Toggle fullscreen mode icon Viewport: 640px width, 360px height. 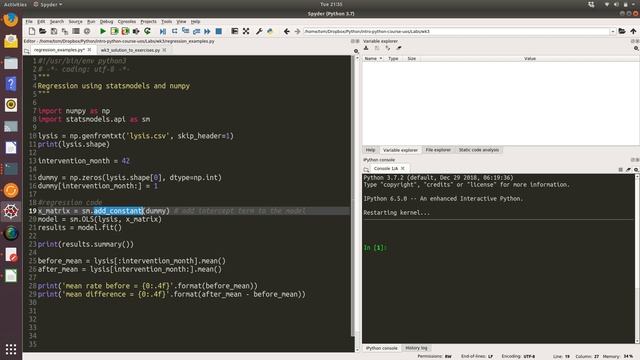(x=246, y=31)
